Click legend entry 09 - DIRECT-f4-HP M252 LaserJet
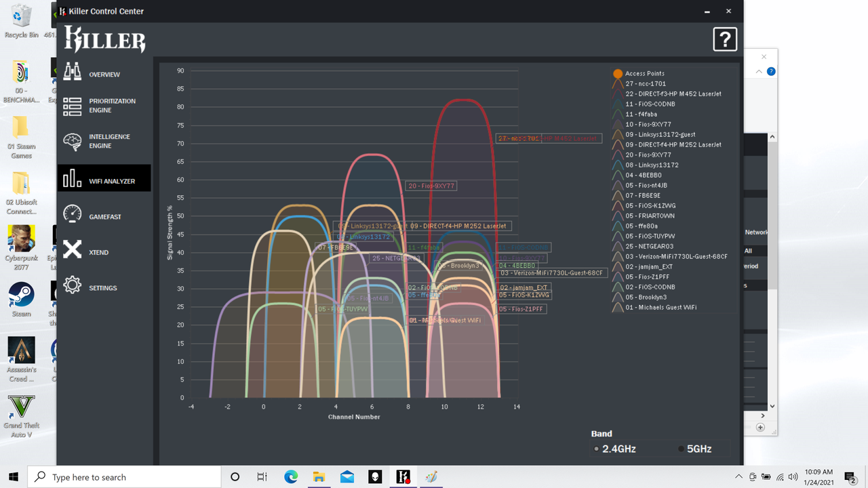 [673, 145]
